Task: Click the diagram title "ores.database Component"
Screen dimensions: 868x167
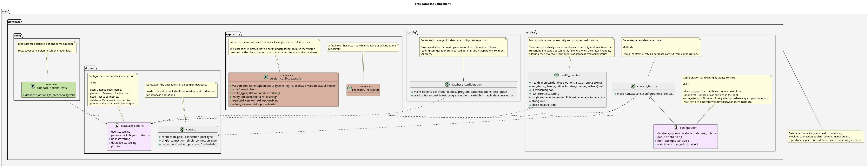Action: [432, 4]
